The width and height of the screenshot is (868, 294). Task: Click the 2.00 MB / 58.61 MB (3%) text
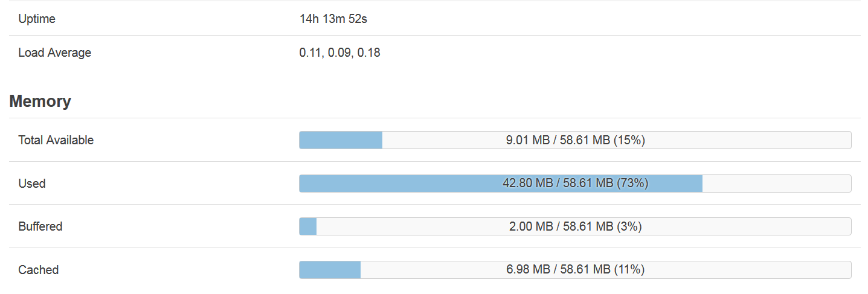[x=576, y=226]
